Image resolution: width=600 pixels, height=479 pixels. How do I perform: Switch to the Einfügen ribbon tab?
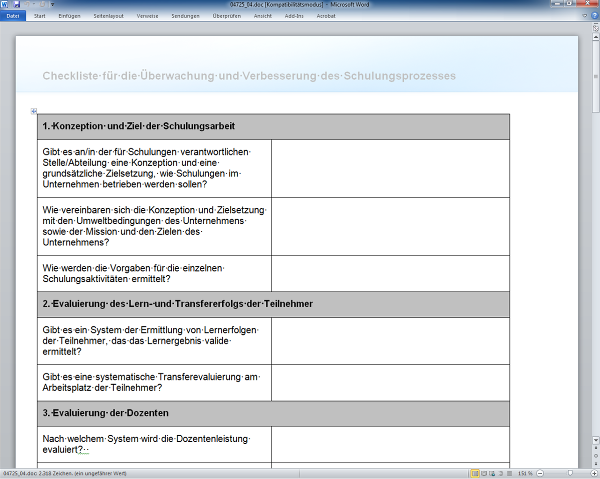point(69,17)
